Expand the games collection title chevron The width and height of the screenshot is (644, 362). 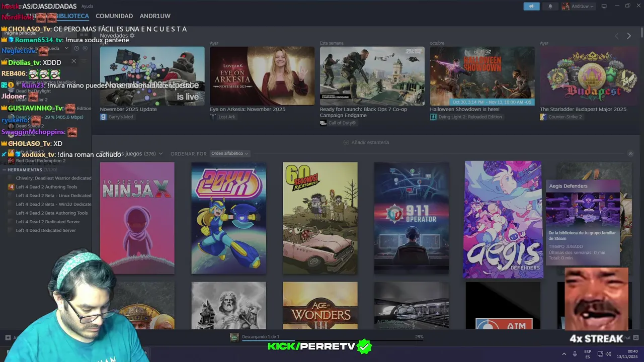160,154
